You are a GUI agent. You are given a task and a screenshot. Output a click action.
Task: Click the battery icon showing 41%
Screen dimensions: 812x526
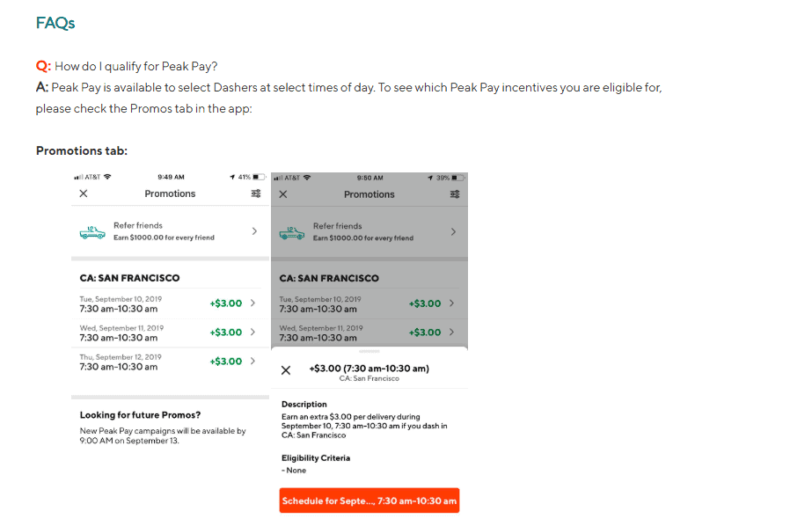click(260, 177)
